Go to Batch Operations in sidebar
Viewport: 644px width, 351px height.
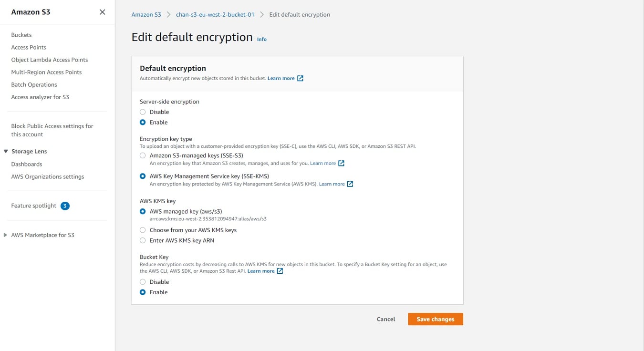pyautogui.click(x=34, y=84)
